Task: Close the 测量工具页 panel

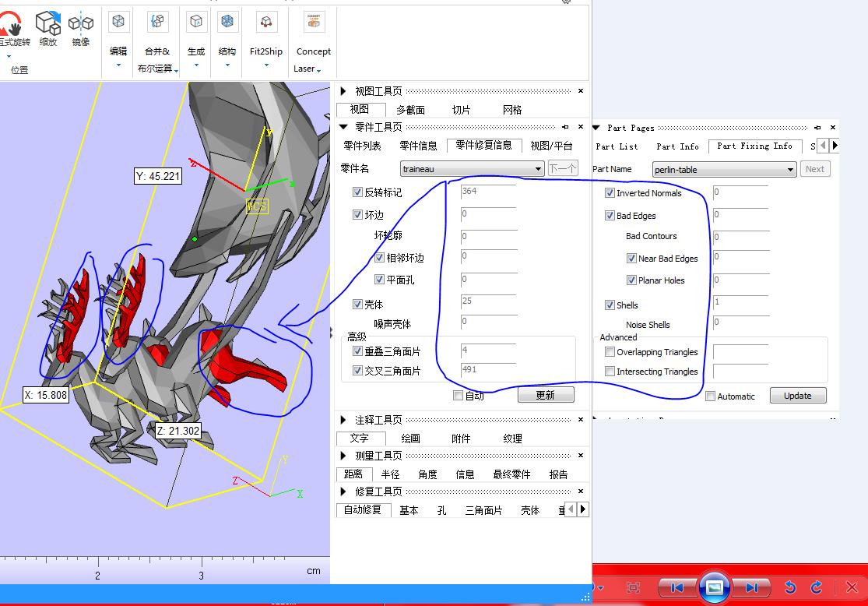Action: [581, 456]
